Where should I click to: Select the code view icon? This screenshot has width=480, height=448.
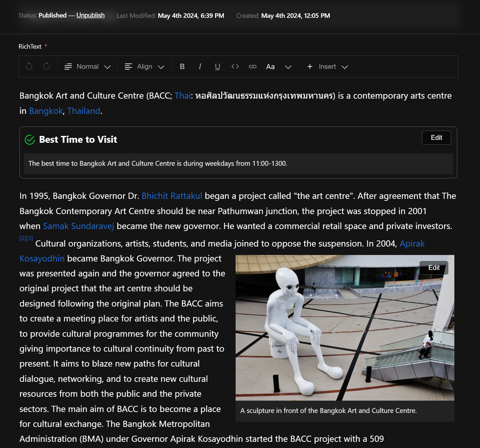[x=235, y=67]
